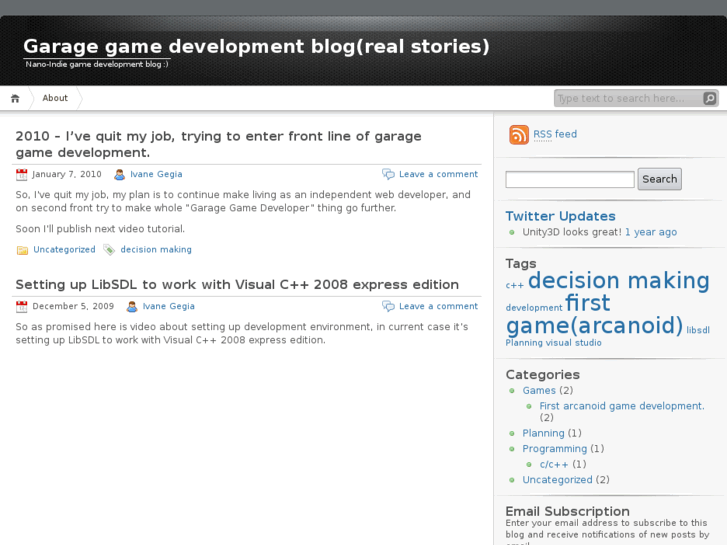Click comment bubble icon in the LibSDL post
The width and height of the screenshot is (727, 545).
(388, 306)
